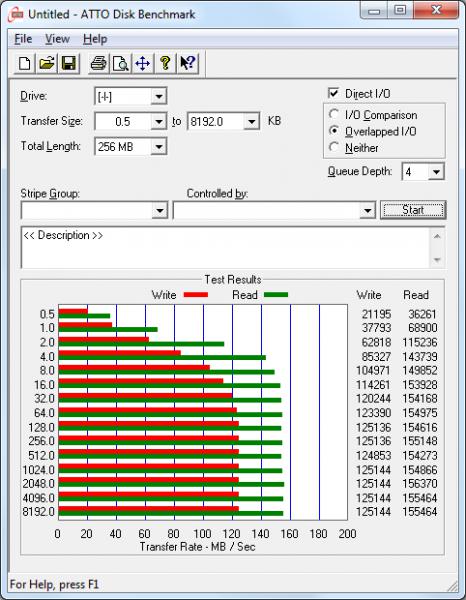
Task: Minimize the ATTO Disk Benchmark window
Action: coord(374,11)
